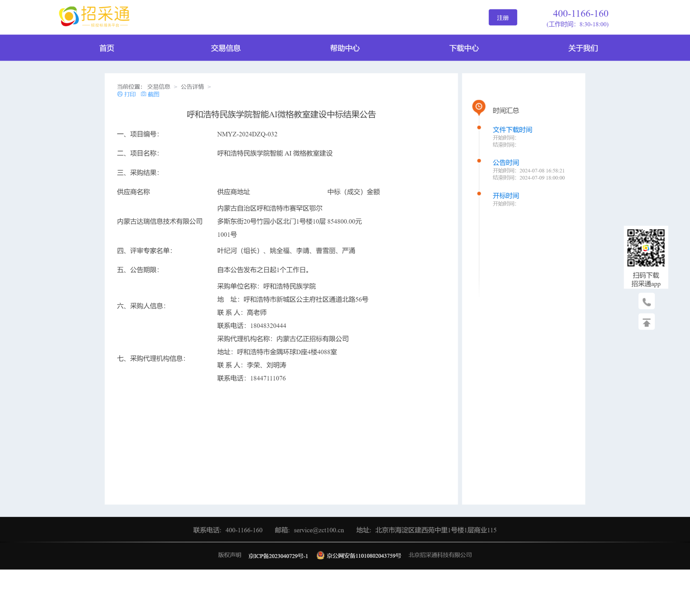Viewport: 690px width, 616px height.
Task: Click the 交易信息 breadcrumb link
Action: [x=158, y=87]
